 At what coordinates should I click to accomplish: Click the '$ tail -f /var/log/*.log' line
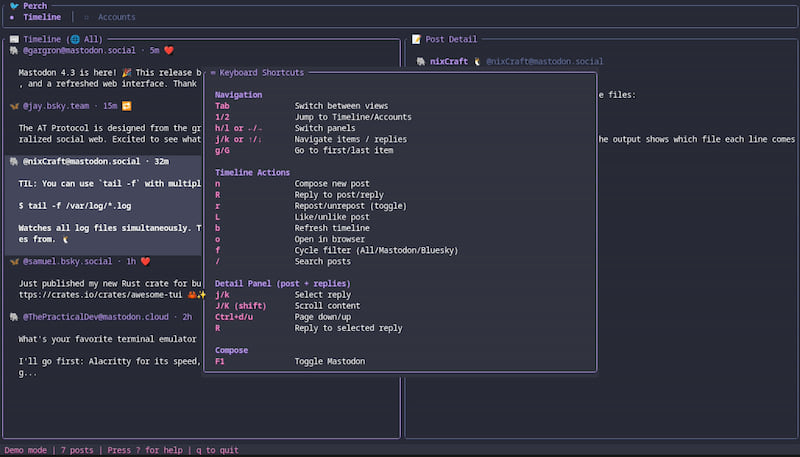(74, 206)
